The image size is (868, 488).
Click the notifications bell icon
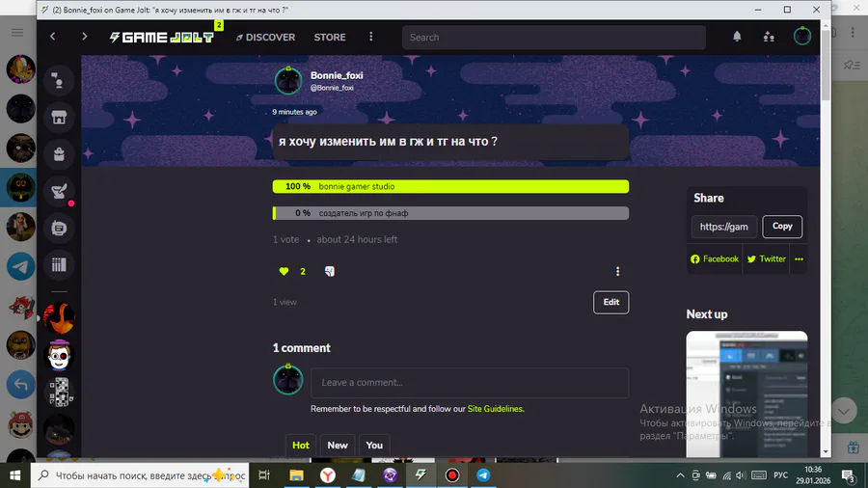737,37
